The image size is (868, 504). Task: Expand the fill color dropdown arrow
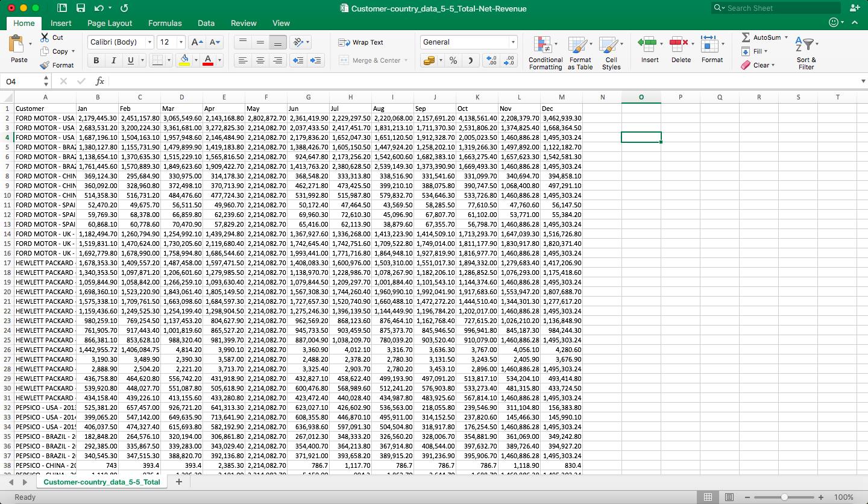click(196, 60)
